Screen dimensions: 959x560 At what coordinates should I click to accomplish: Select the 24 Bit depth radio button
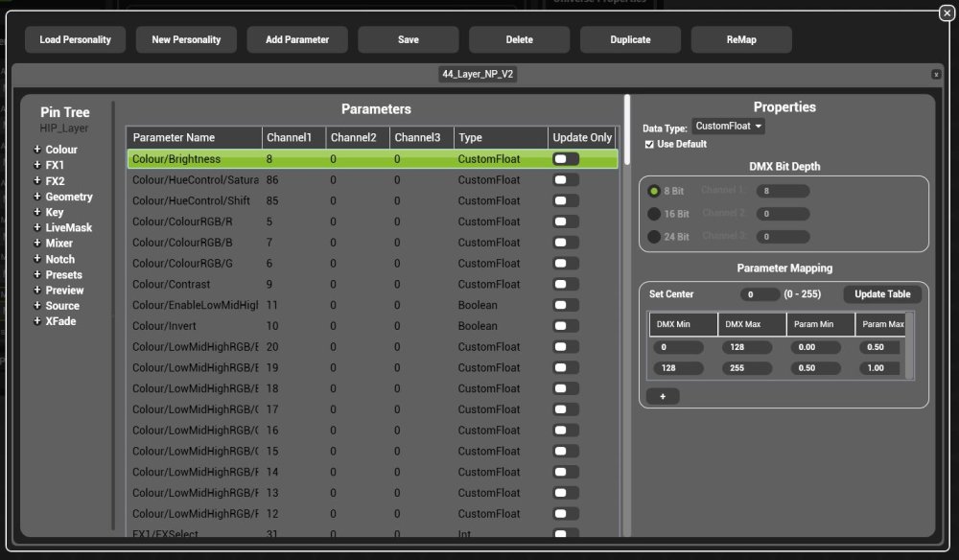tap(654, 237)
